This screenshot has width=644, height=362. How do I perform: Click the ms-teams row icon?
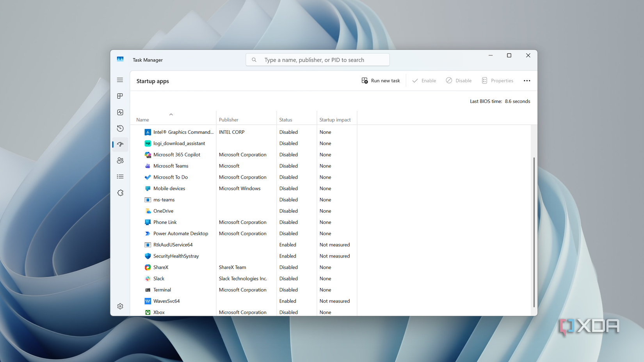148,200
